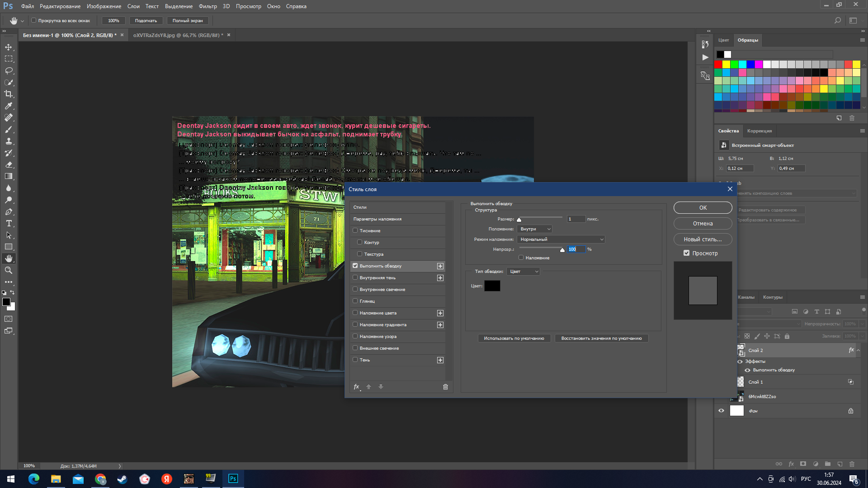Select the Zoom tool in toolbar
The height and width of the screenshot is (488, 868).
point(9,270)
